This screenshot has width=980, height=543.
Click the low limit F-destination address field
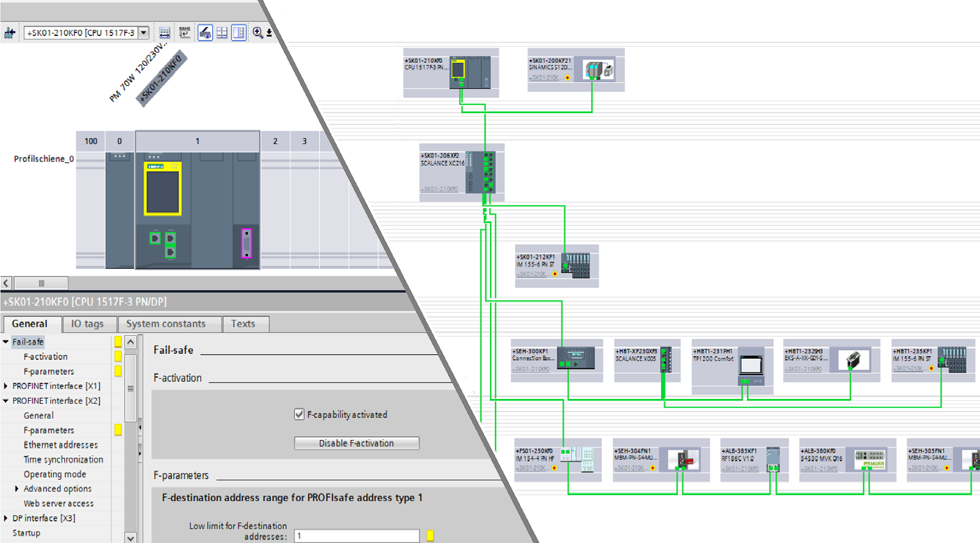[356, 536]
